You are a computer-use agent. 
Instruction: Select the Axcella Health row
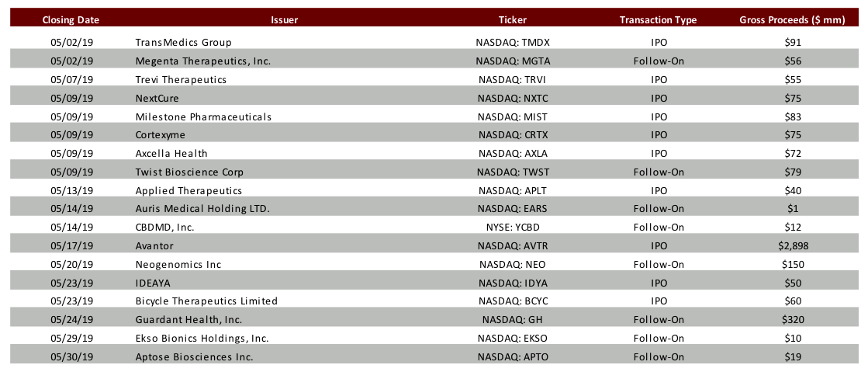[434, 153]
